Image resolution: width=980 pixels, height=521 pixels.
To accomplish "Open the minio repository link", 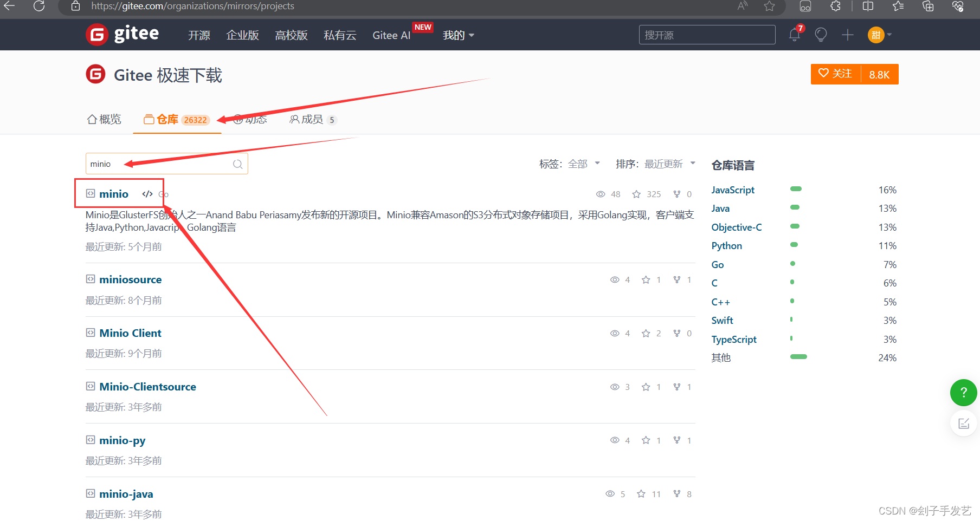I will point(114,194).
